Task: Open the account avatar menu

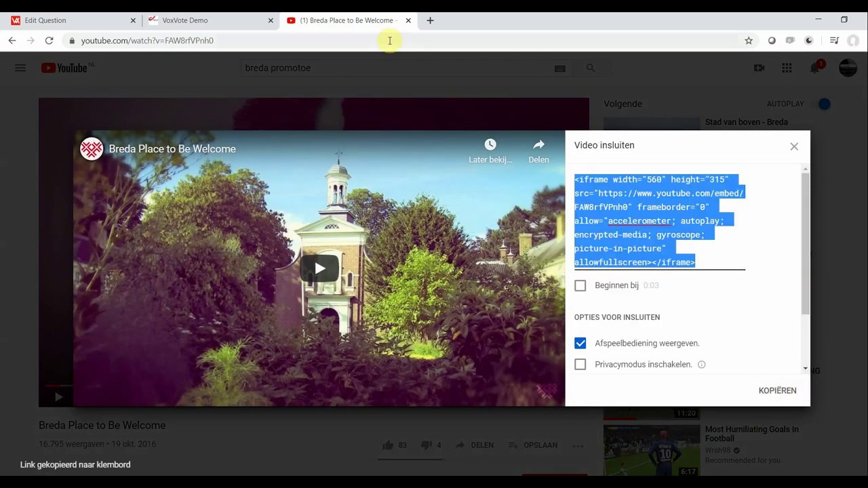Action: [x=848, y=68]
